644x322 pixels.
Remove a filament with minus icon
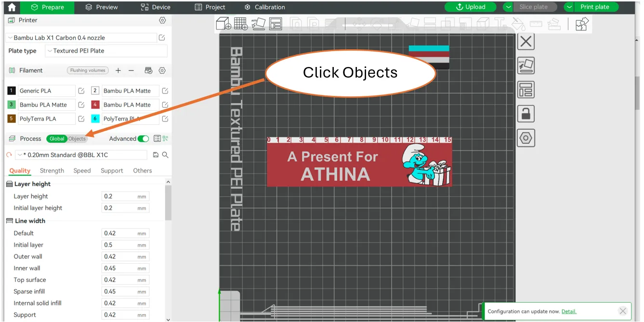(131, 70)
